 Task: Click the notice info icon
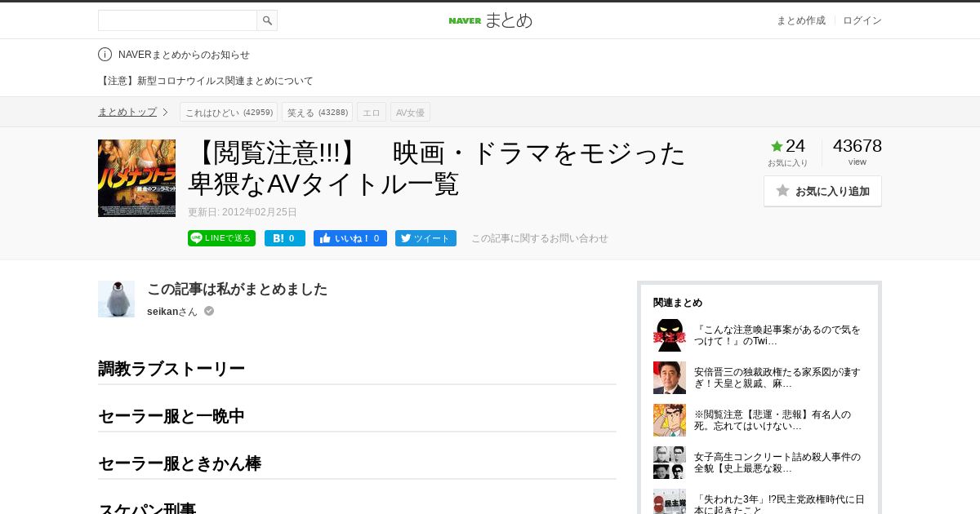point(105,55)
